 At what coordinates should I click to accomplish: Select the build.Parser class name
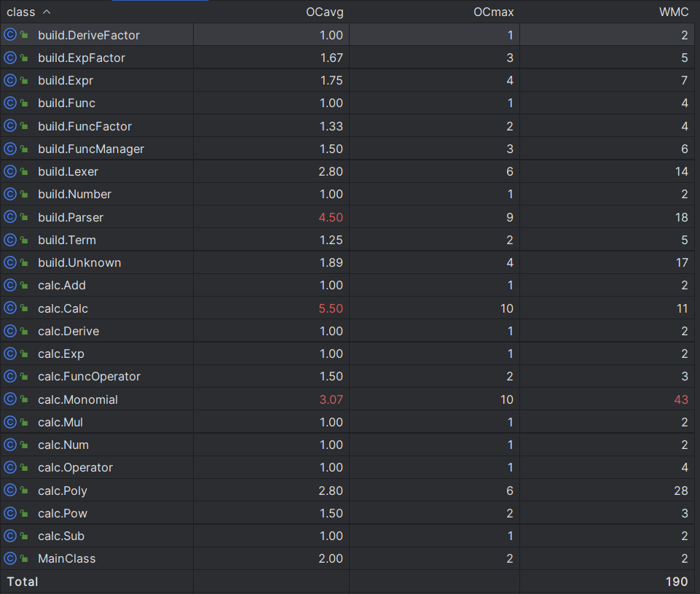tap(71, 217)
